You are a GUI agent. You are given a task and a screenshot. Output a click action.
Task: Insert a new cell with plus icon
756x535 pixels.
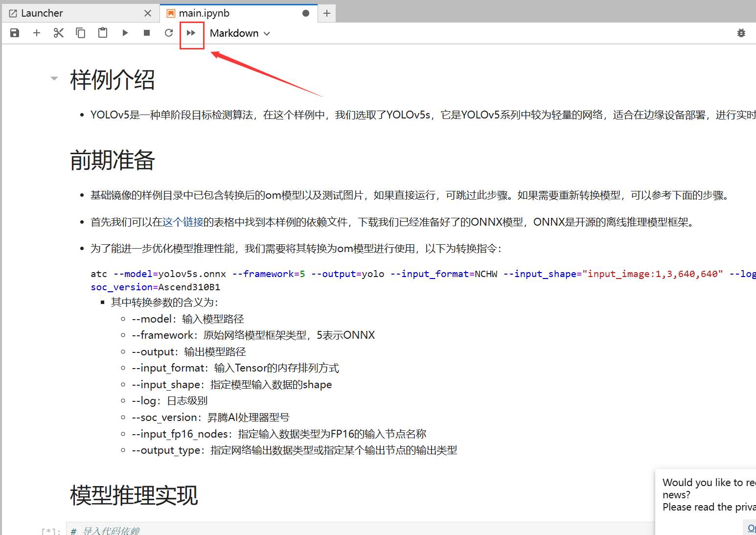[x=37, y=33]
